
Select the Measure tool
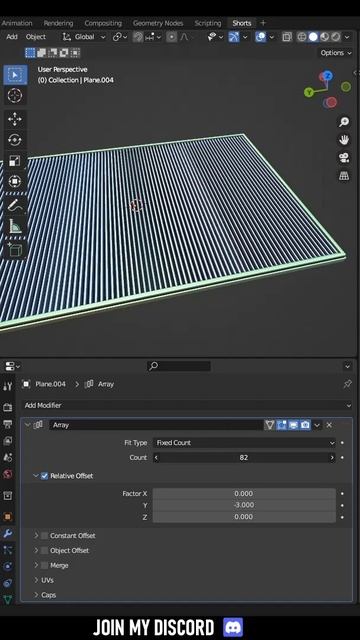15,226
